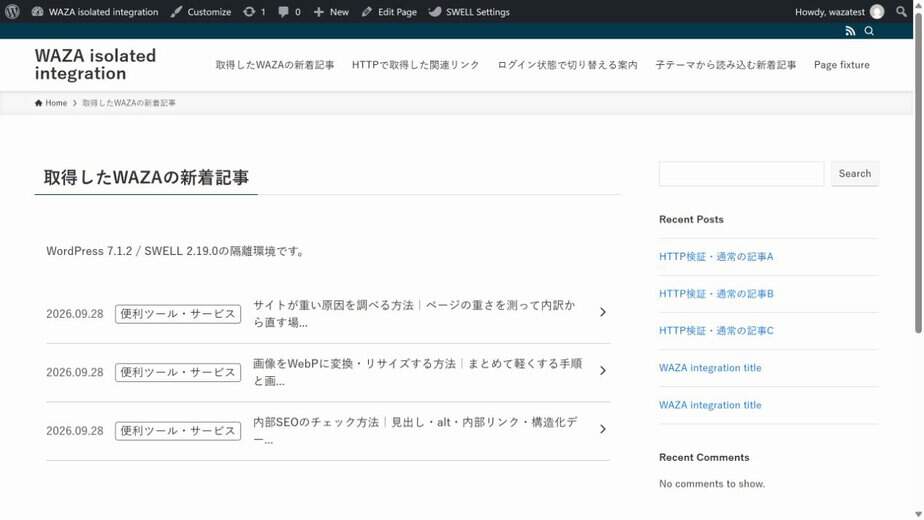
Task: Open recent post HTTP検証・通常の記事A
Action: (x=716, y=256)
